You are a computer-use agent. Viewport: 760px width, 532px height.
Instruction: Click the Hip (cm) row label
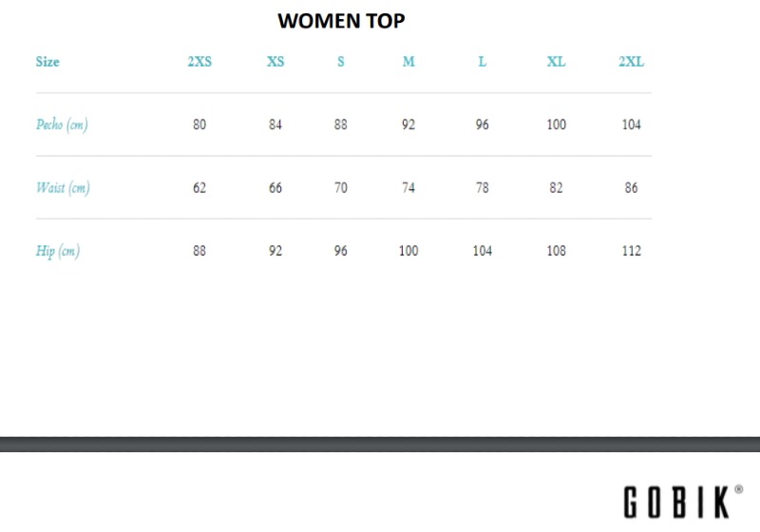(x=58, y=251)
